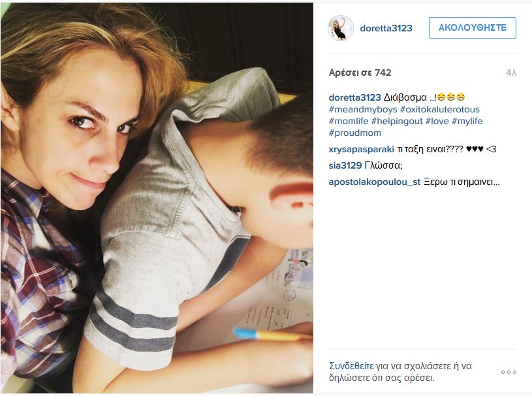Open the three-dot more options menu

pyautogui.click(x=509, y=372)
